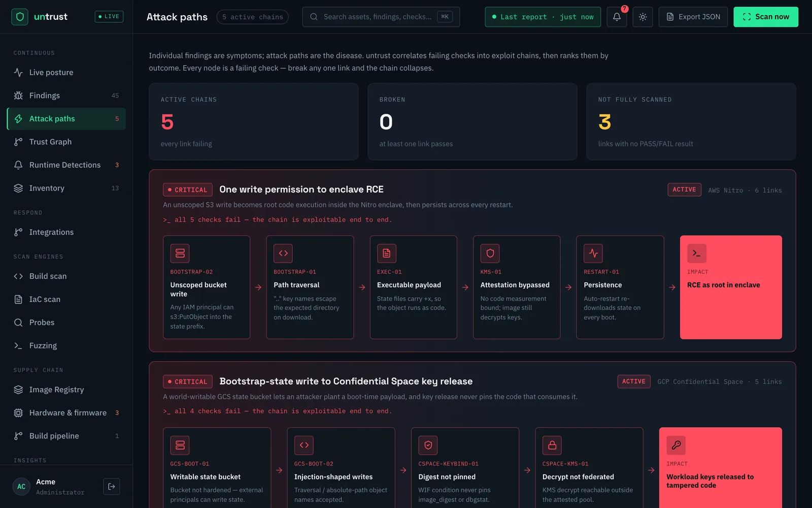Open Live posture in the sidebar
This screenshot has height=508, width=812.
pyautogui.click(x=66, y=73)
